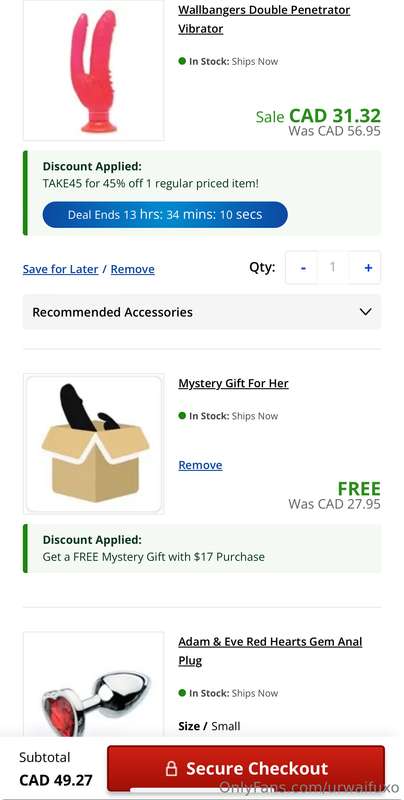This screenshot has width=404, height=800.
Task: Click the minus quantity button
Action: (303, 267)
